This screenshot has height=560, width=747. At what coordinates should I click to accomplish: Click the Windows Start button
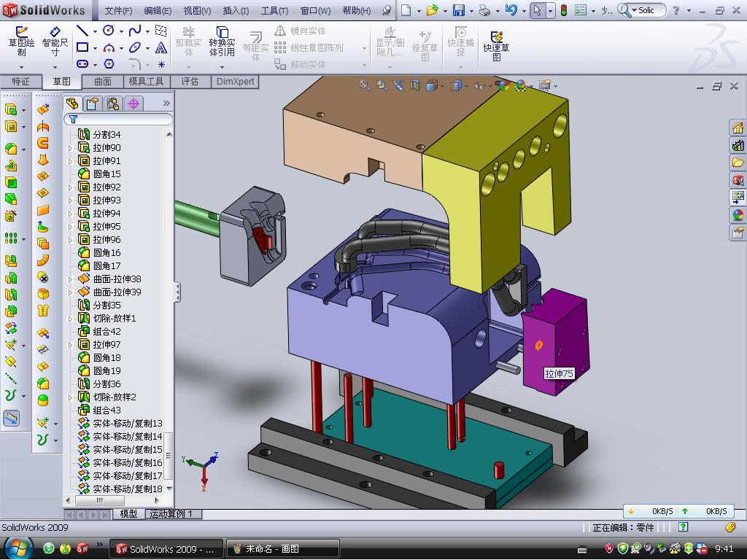pos(18,548)
